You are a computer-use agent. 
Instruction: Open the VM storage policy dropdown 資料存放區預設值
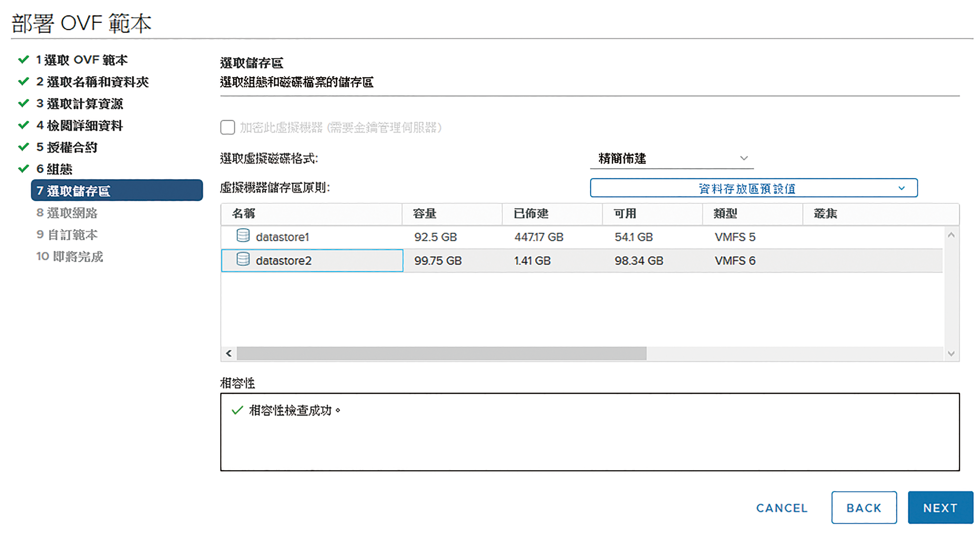(754, 188)
